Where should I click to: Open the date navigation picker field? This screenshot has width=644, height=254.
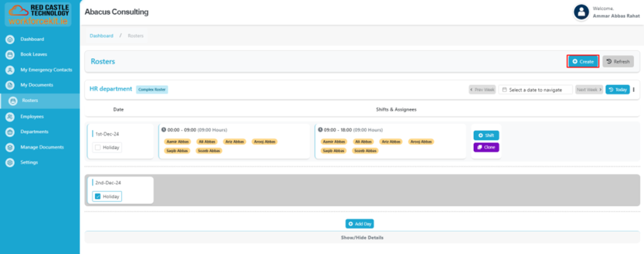coord(535,90)
